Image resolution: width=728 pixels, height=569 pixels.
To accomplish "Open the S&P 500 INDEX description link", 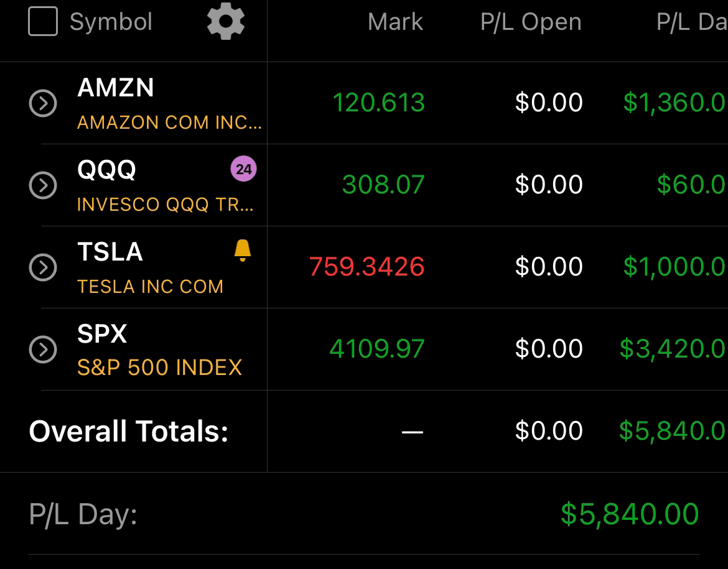I will point(159,368).
